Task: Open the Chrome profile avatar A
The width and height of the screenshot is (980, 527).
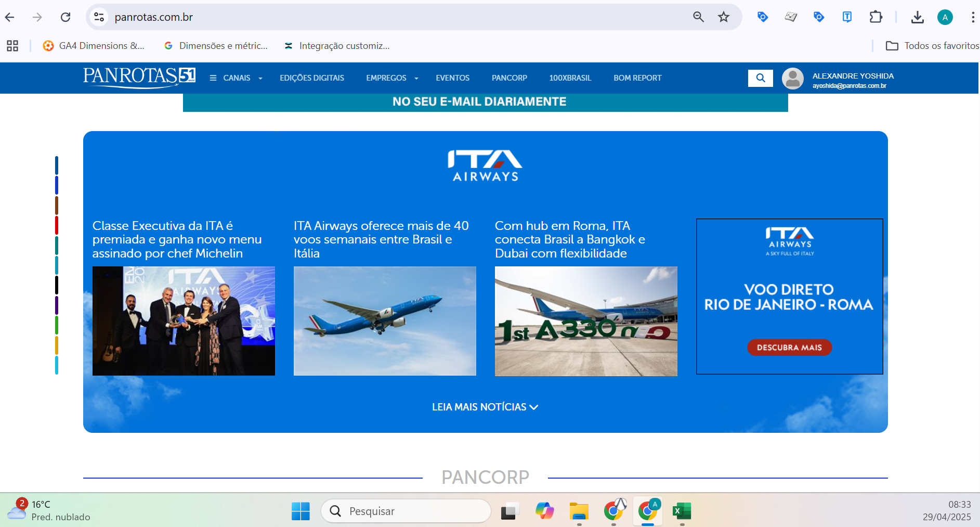Action: point(945,17)
